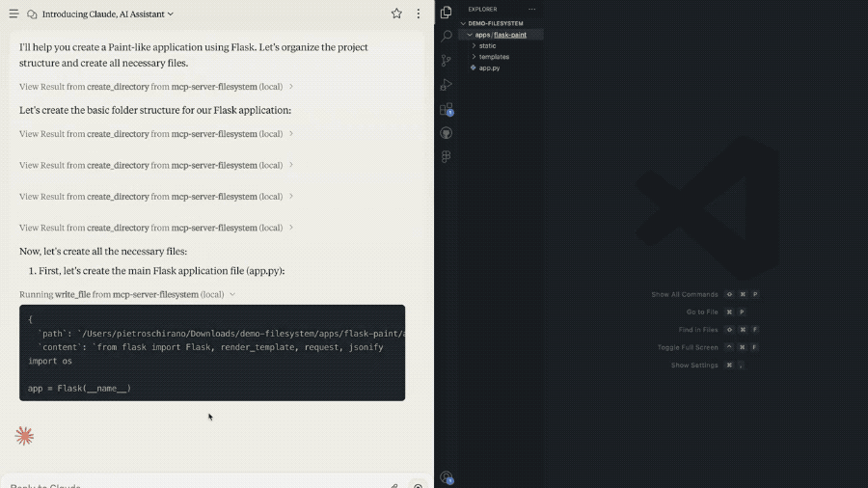Image resolution: width=868 pixels, height=488 pixels.
Task: Open the Source Control view
Action: coord(447,61)
